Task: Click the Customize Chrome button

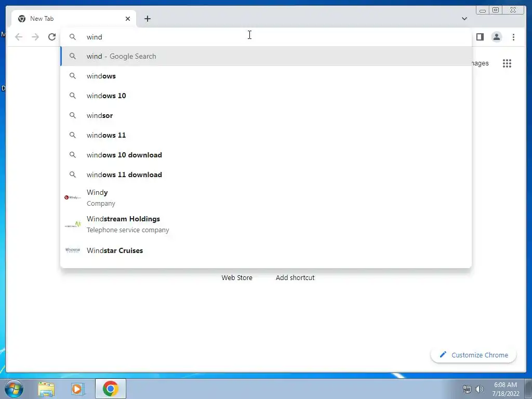Action: click(x=473, y=355)
